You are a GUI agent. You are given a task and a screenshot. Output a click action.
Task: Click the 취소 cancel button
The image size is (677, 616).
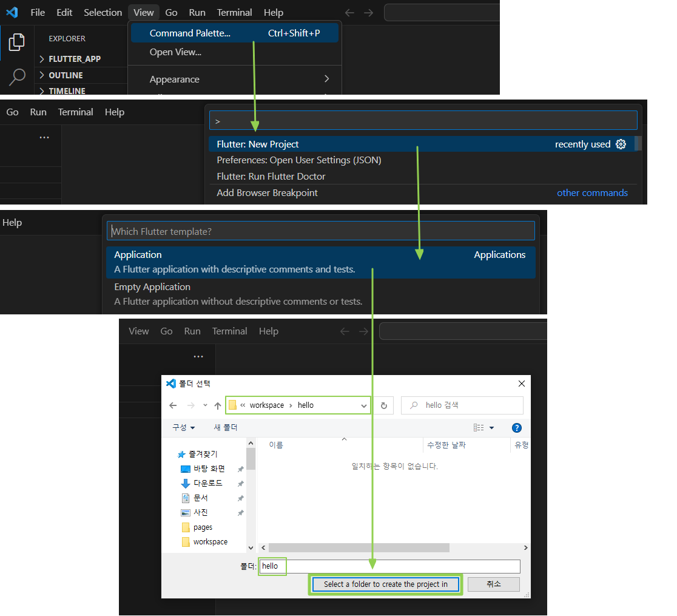point(494,584)
